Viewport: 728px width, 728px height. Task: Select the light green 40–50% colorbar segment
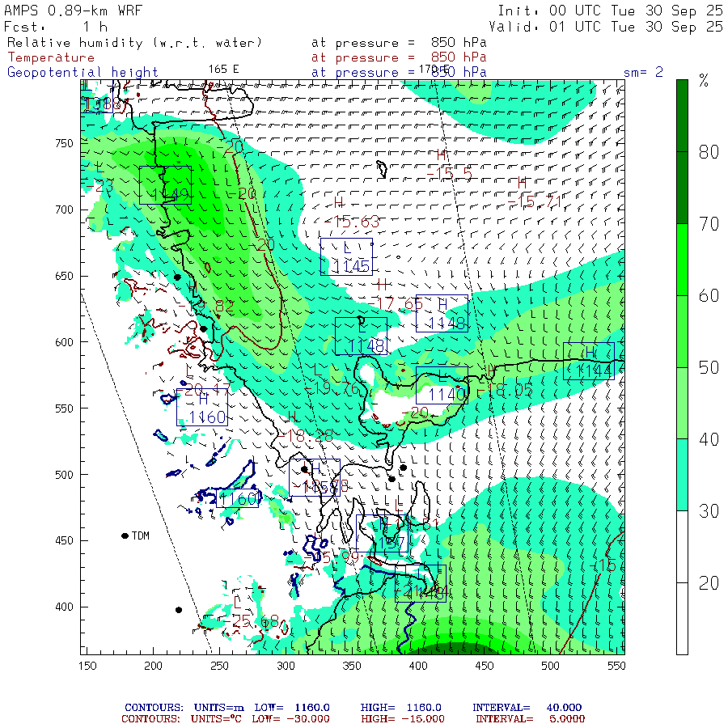point(682,404)
